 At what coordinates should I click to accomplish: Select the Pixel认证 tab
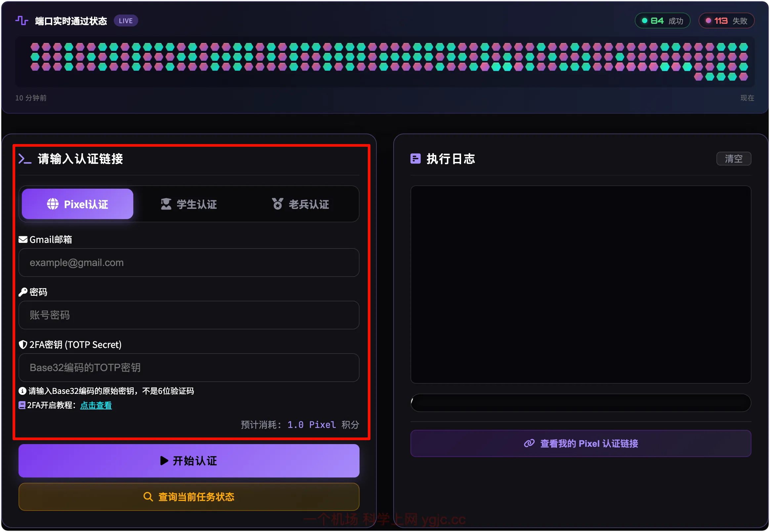pyautogui.click(x=77, y=204)
